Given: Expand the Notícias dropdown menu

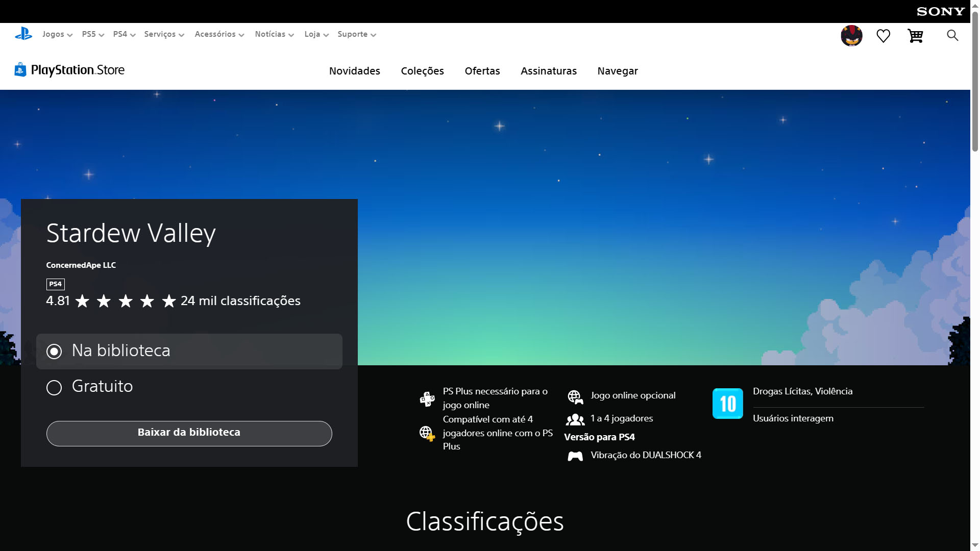Looking at the screenshot, I should pyautogui.click(x=274, y=34).
